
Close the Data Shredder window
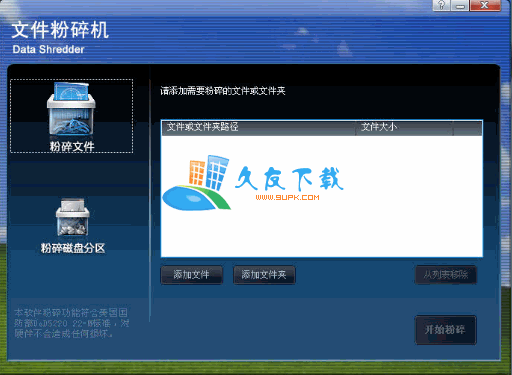[x=485, y=5]
